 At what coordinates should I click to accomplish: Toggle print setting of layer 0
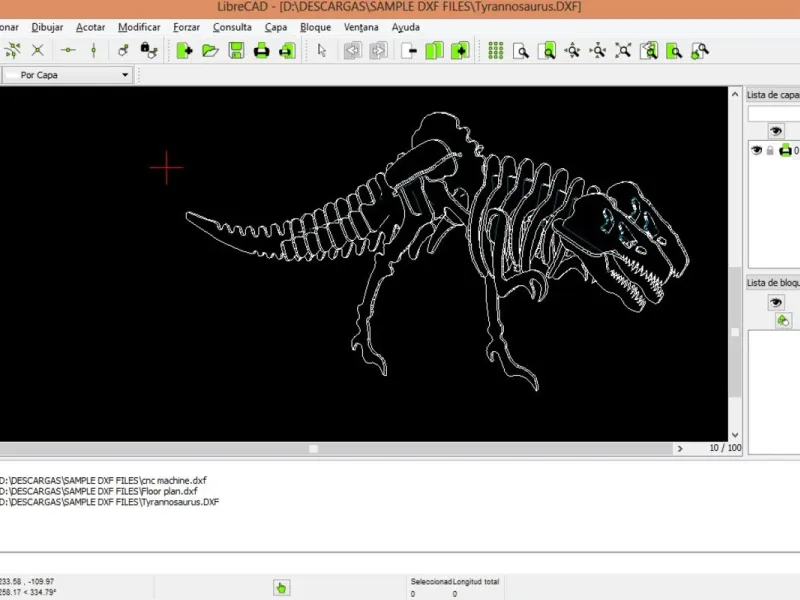coord(785,150)
